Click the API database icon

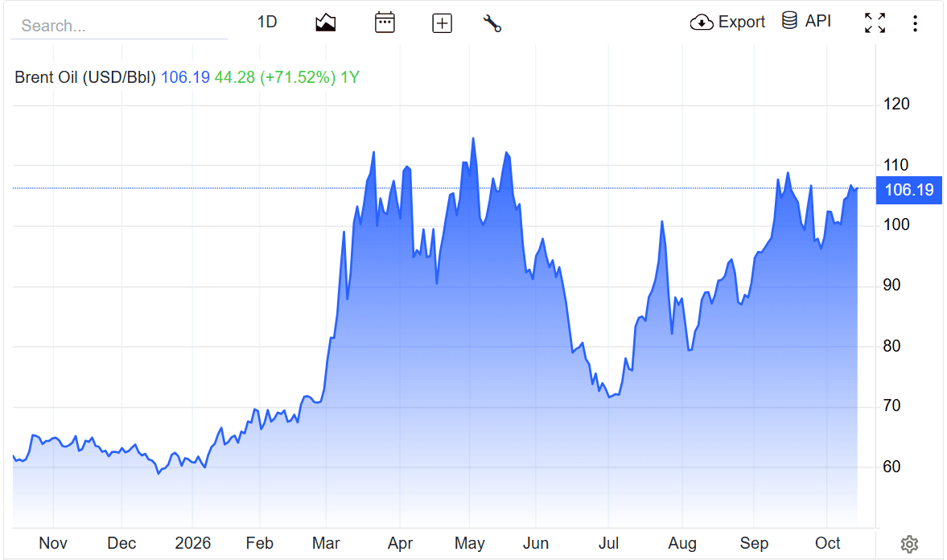789,21
